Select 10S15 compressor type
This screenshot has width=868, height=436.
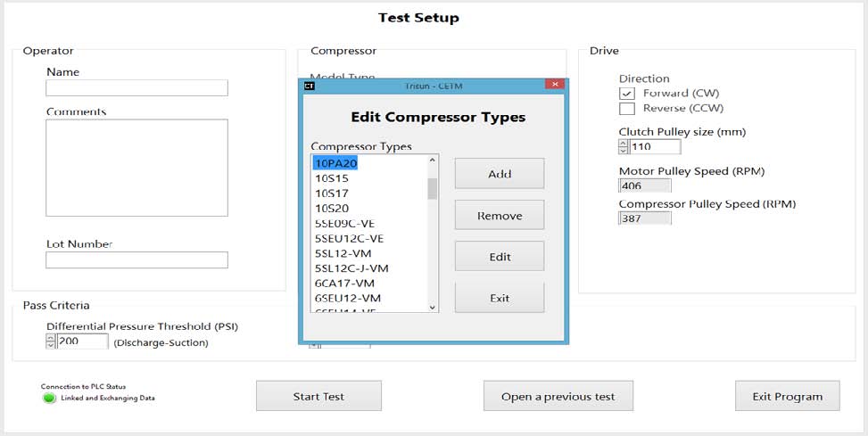click(x=332, y=178)
